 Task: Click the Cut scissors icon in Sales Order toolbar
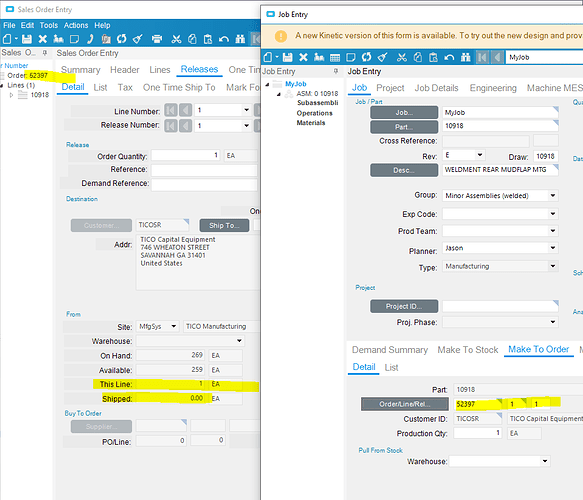point(176,39)
